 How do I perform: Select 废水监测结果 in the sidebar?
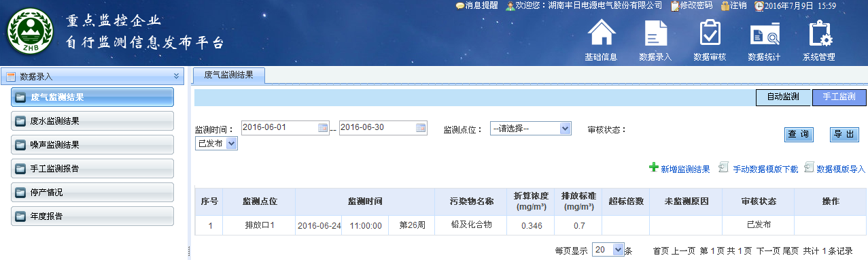(x=92, y=121)
